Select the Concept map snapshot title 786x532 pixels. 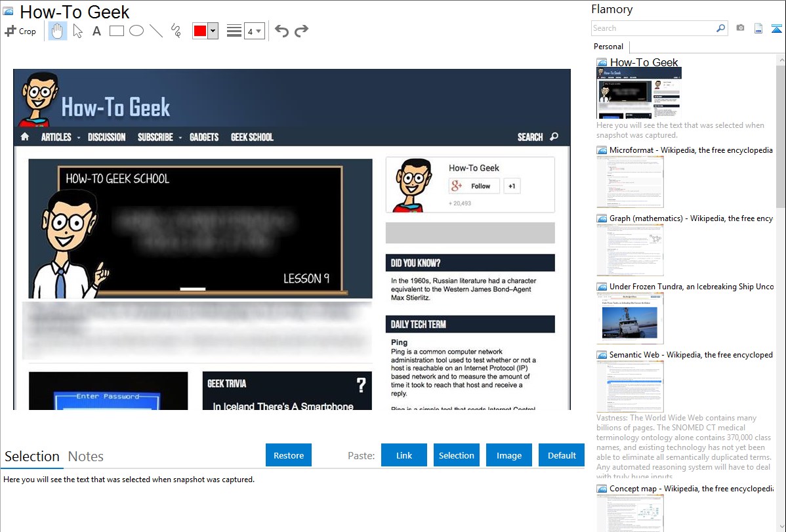tap(691, 488)
